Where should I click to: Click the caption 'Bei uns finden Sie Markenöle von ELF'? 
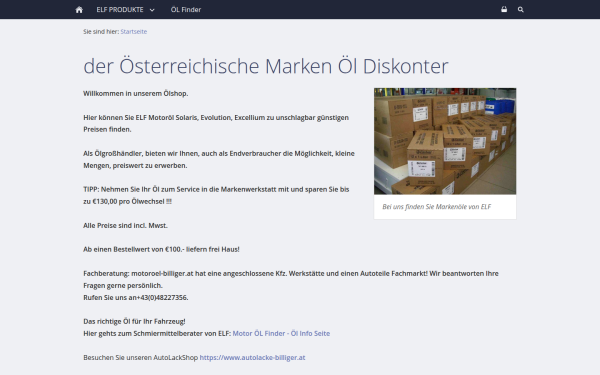click(436, 207)
